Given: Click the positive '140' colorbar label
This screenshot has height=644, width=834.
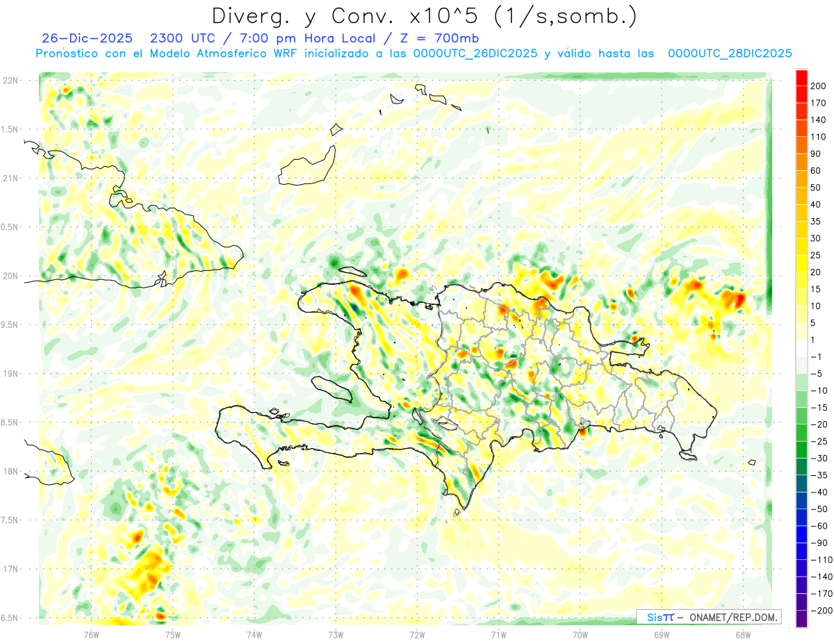Looking at the screenshot, I should (x=819, y=120).
